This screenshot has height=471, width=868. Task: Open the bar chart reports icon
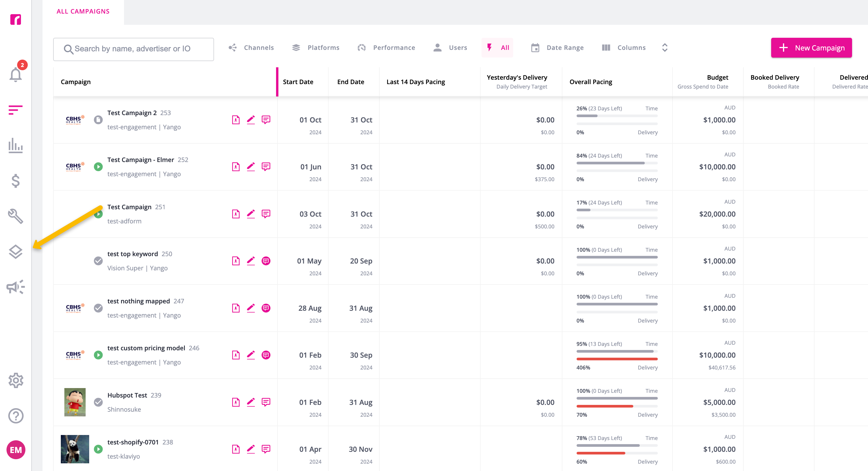click(15, 145)
